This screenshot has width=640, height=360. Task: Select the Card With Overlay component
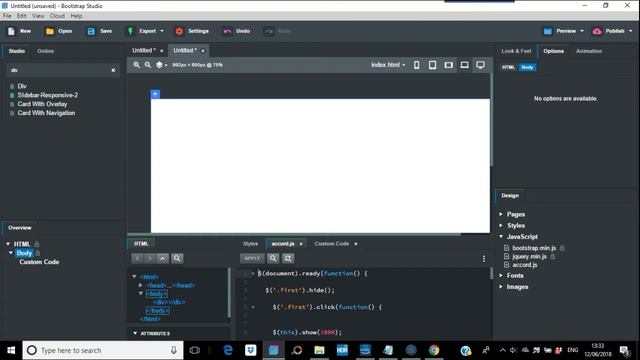(x=42, y=104)
